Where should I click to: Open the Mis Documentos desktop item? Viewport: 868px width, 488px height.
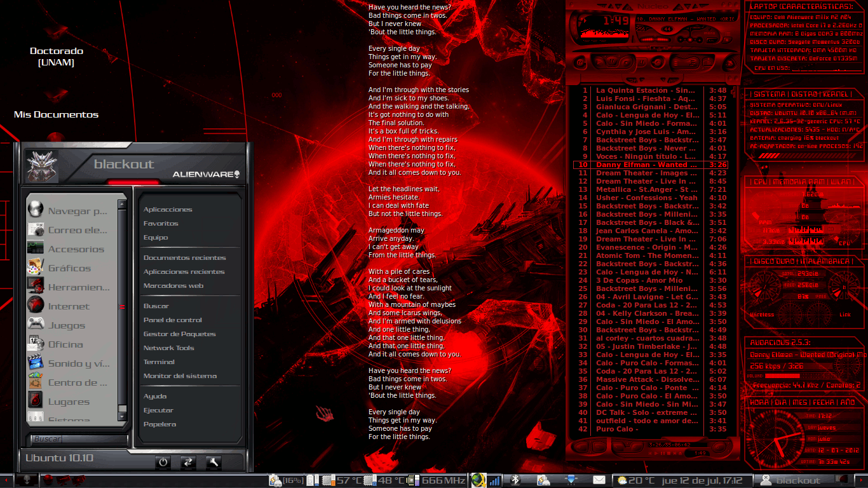coord(57,115)
